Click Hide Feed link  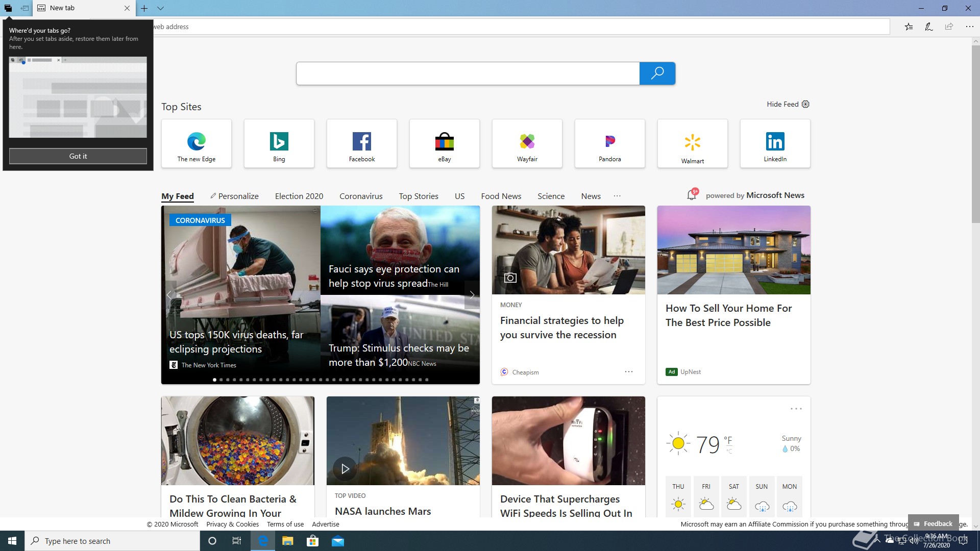(x=782, y=104)
